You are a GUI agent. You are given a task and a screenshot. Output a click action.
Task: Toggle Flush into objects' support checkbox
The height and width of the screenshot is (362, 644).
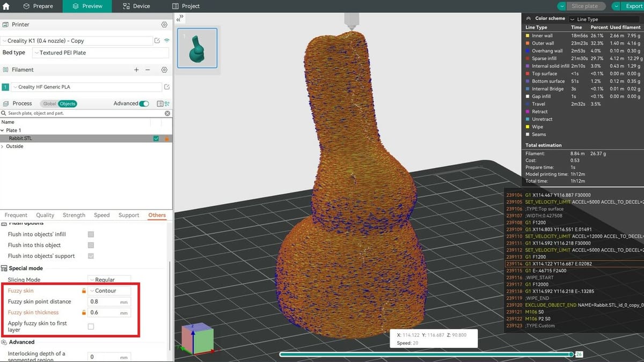[x=91, y=256]
